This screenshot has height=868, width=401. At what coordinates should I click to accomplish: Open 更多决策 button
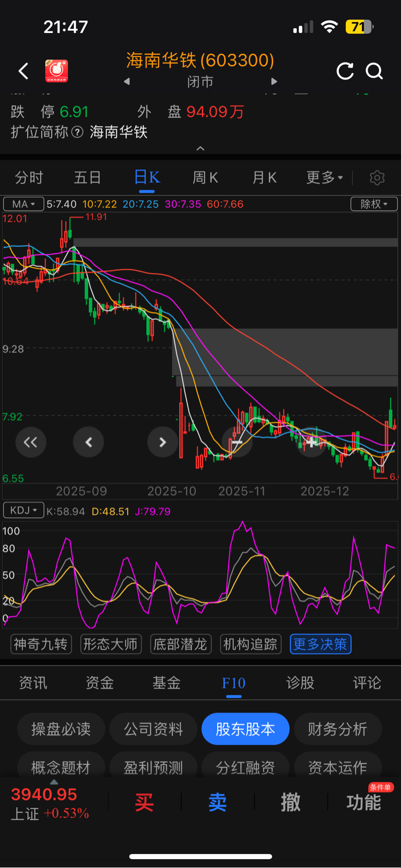(321, 645)
